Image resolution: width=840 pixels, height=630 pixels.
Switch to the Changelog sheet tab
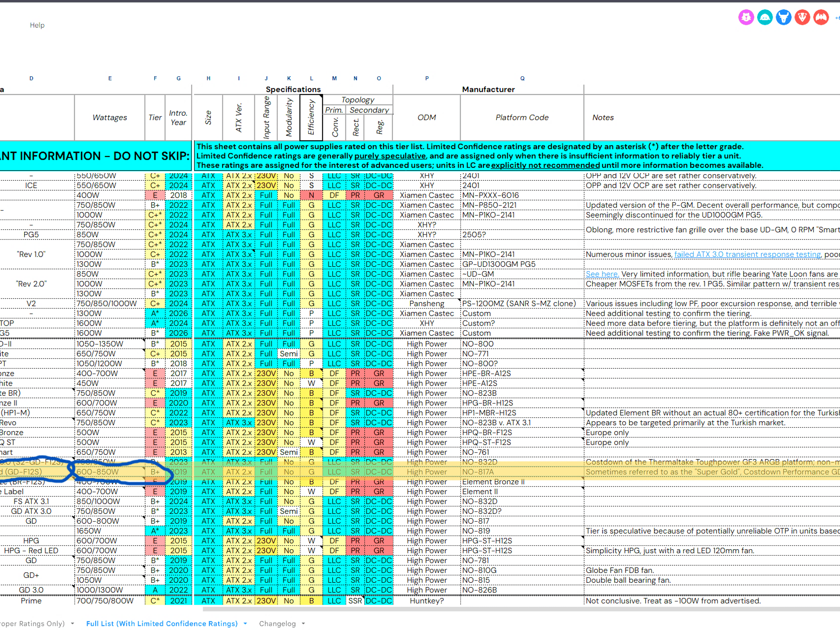[277, 623]
